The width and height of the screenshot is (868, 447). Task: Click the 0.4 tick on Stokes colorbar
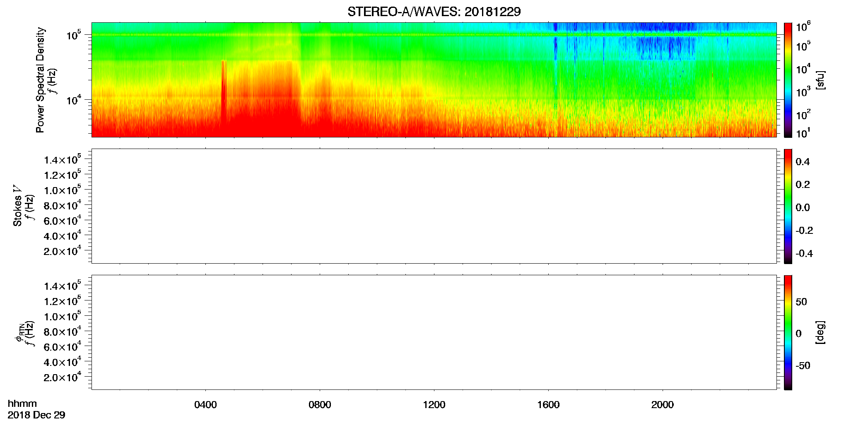click(x=803, y=162)
